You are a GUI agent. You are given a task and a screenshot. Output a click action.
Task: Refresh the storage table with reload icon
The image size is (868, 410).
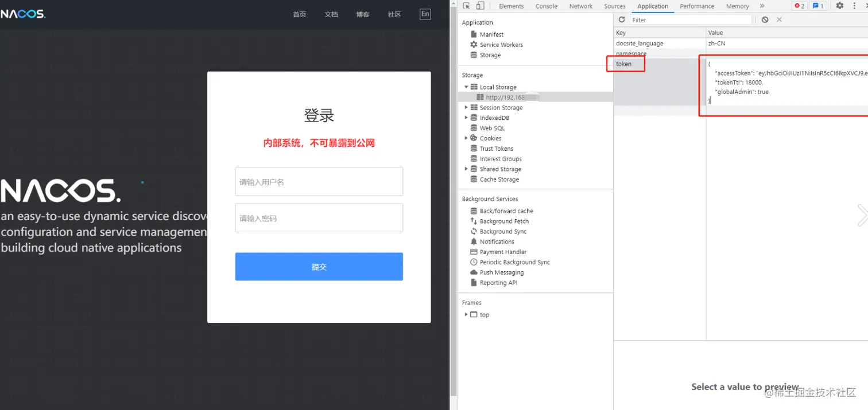(x=621, y=19)
